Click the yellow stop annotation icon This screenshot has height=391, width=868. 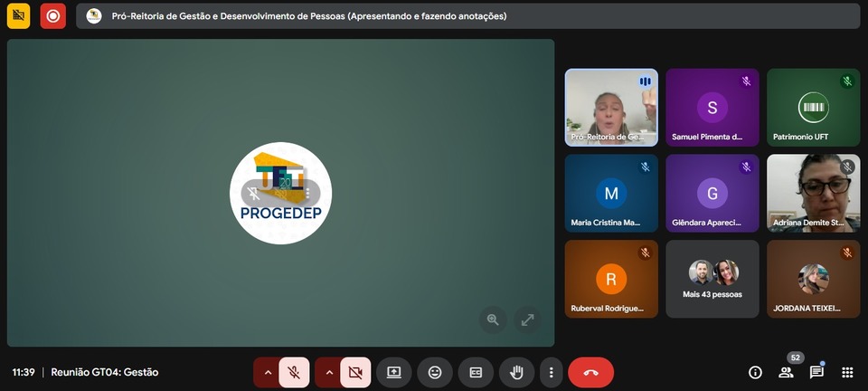18,15
